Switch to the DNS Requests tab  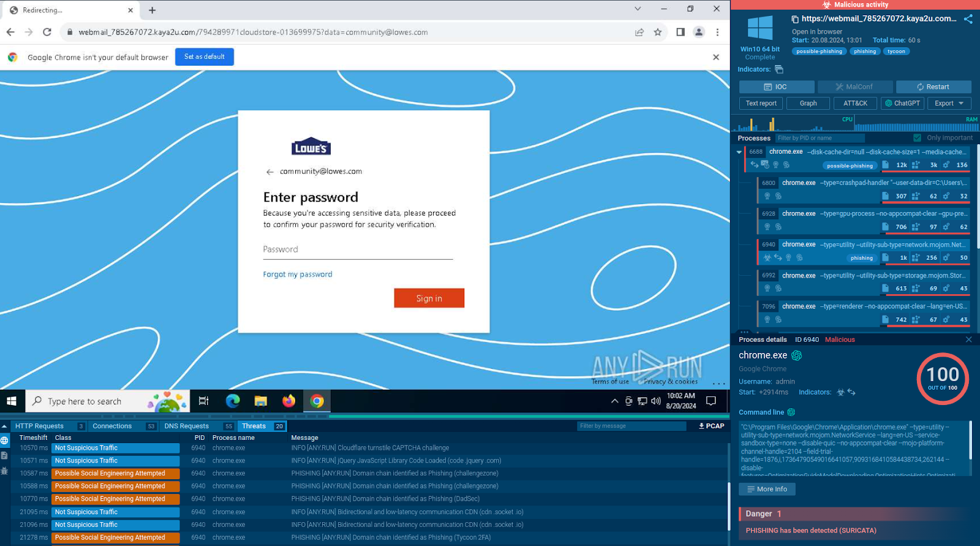[x=186, y=426]
